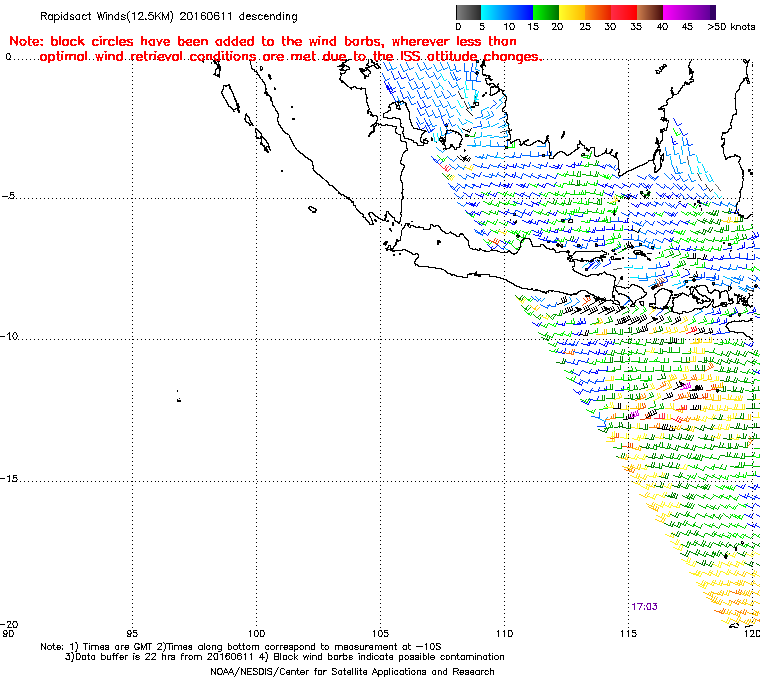Click the legend number '25'

tap(585, 27)
